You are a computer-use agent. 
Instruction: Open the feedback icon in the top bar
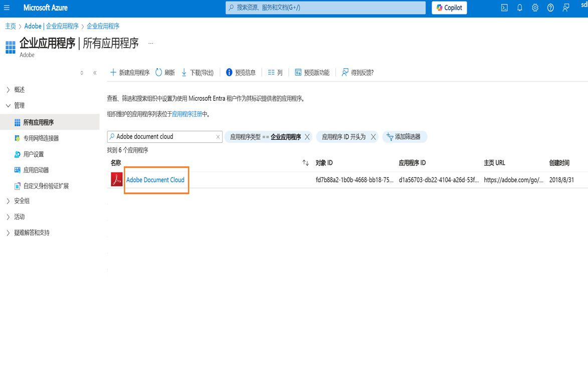click(x=565, y=8)
